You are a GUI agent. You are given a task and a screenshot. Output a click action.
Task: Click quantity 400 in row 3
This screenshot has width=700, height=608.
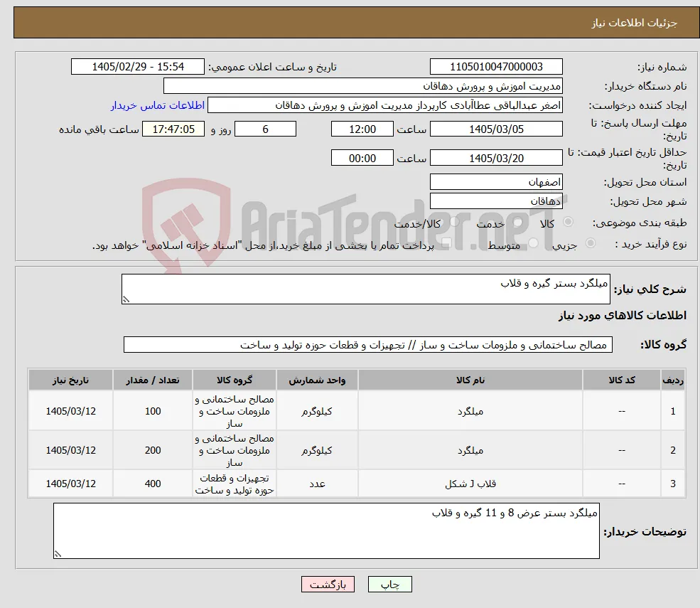tap(153, 484)
